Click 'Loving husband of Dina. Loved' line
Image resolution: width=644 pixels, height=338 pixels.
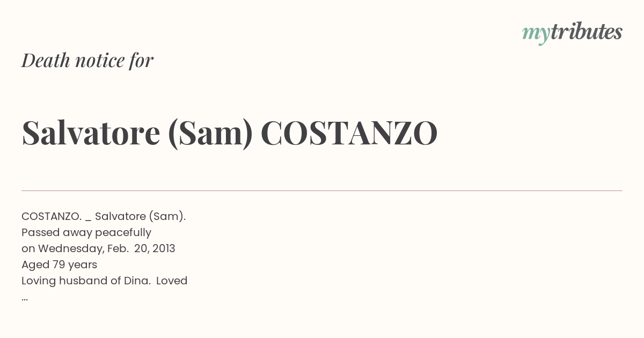pyautogui.click(x=105, y=281)
